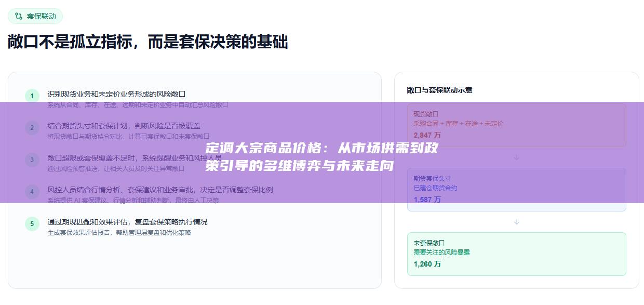Screen dimensions: 644x305
Task: Click step number 1 circle
Action: [x=32, y=96]
